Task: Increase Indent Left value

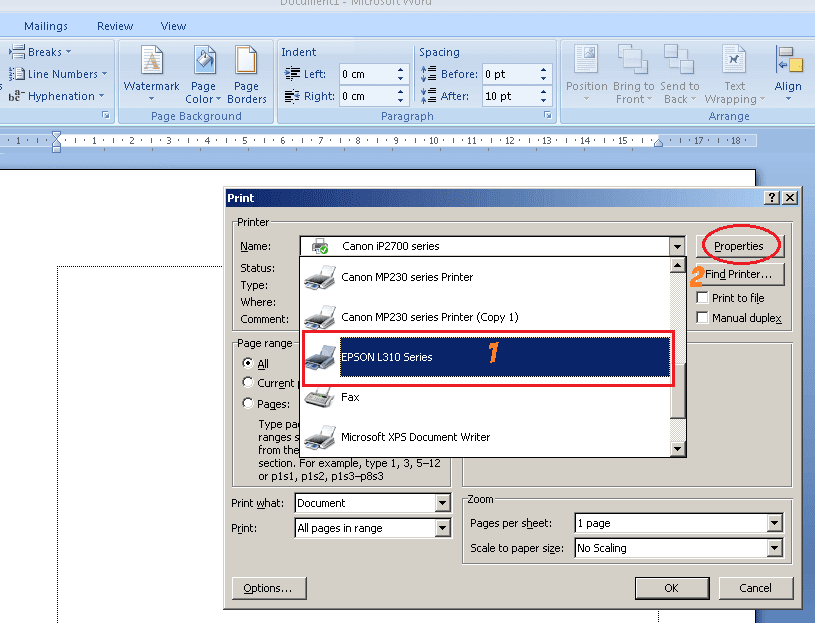Action: click(400, 70)
